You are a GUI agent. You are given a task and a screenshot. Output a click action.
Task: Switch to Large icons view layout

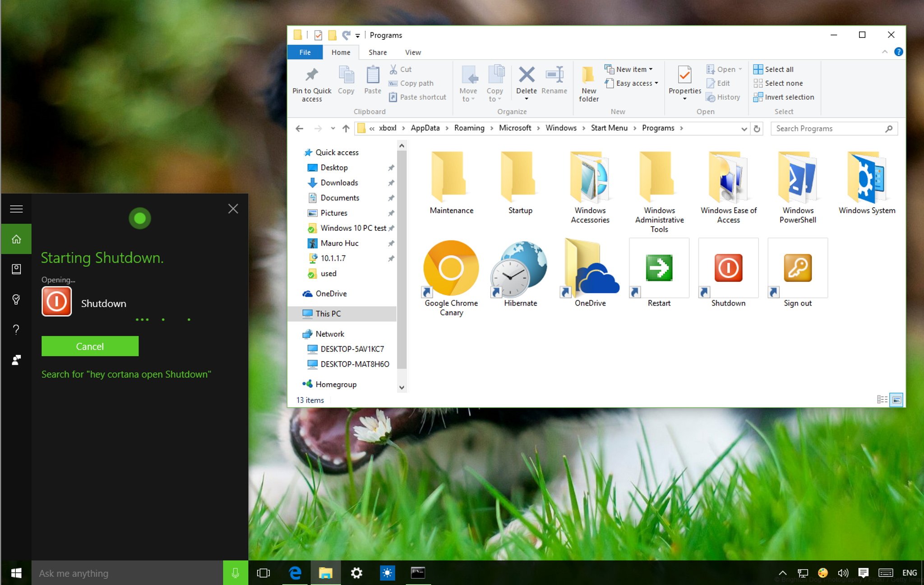896,399
